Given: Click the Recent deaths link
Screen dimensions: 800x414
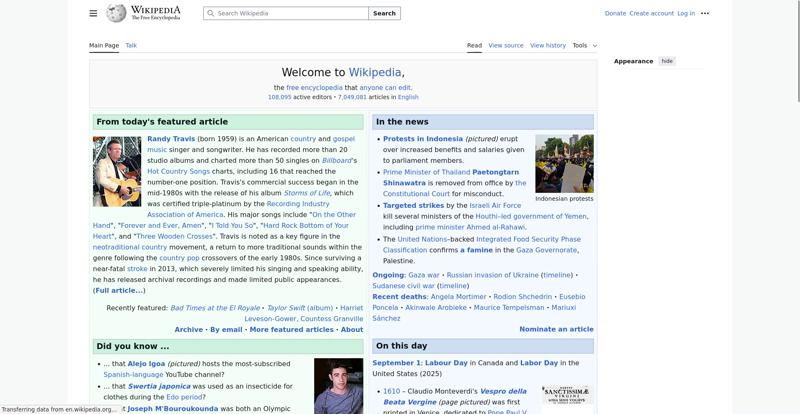Looking at the screenshot, I should 399,297.
